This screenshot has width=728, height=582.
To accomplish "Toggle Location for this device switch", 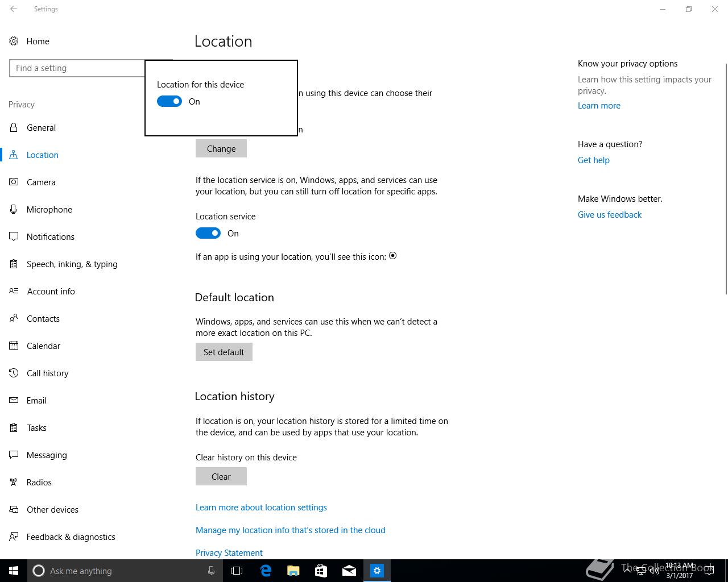I will point(169,101).
